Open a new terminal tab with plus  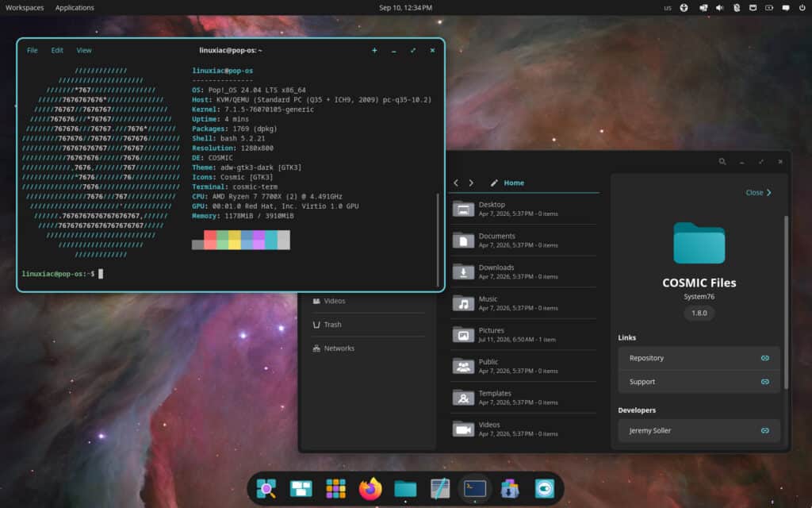tap(374, 50)
